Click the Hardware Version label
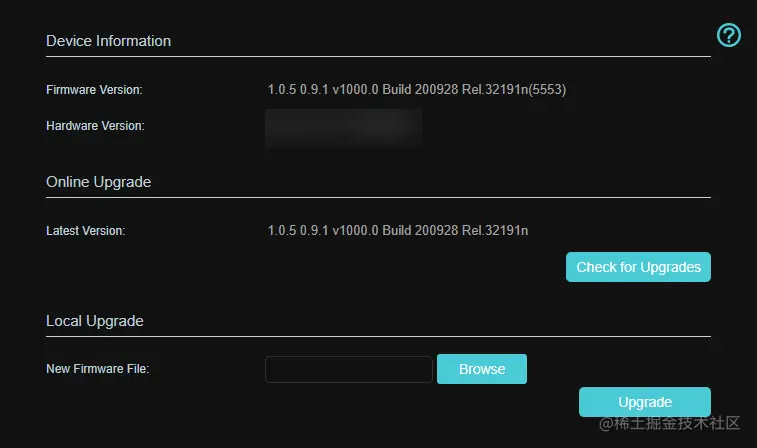Screen dimensions: 757x448 click(x=95, y=126)
